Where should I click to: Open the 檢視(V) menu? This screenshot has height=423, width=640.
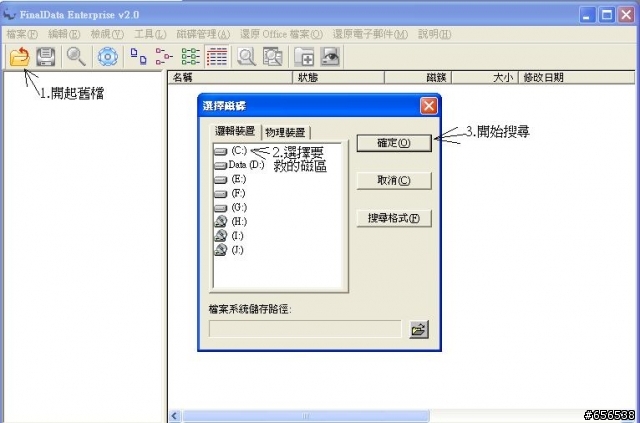(x=107, y=34)
